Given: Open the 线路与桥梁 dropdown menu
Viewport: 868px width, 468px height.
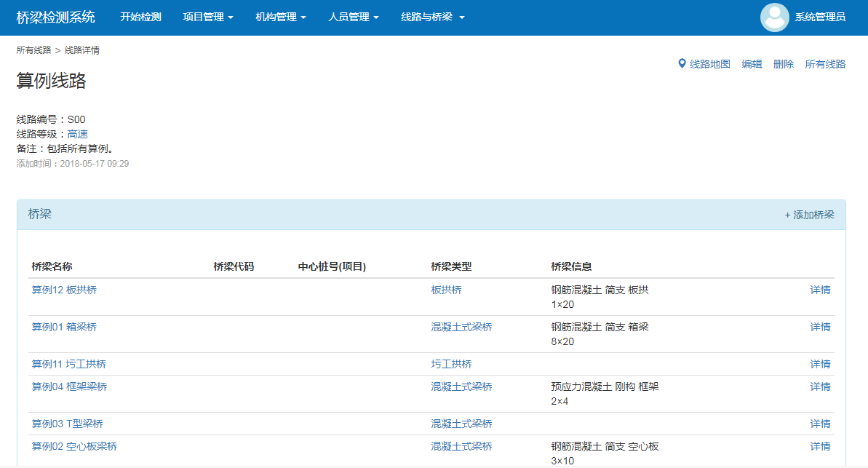Looking at the screenshot, I should 432,17.
